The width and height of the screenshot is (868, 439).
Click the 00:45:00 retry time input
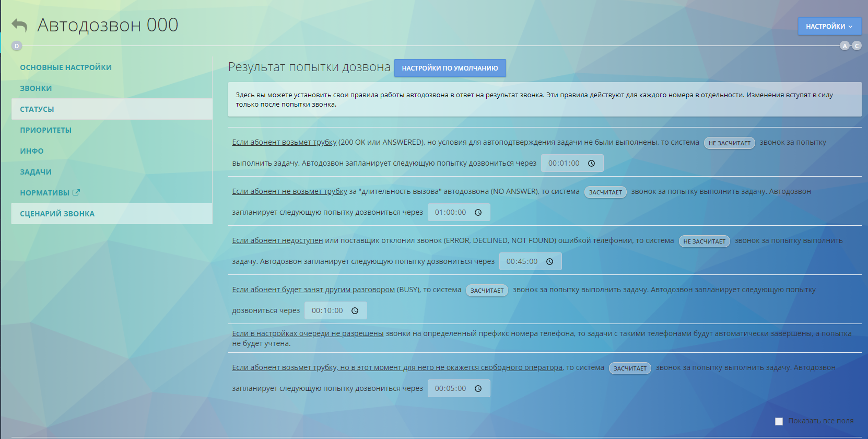tap(522, 261)
